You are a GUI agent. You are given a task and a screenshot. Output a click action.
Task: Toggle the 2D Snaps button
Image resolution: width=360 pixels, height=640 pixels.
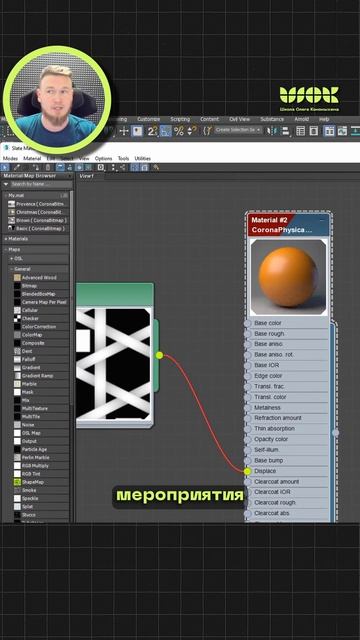pyautogui.click(x=152, y=131)
